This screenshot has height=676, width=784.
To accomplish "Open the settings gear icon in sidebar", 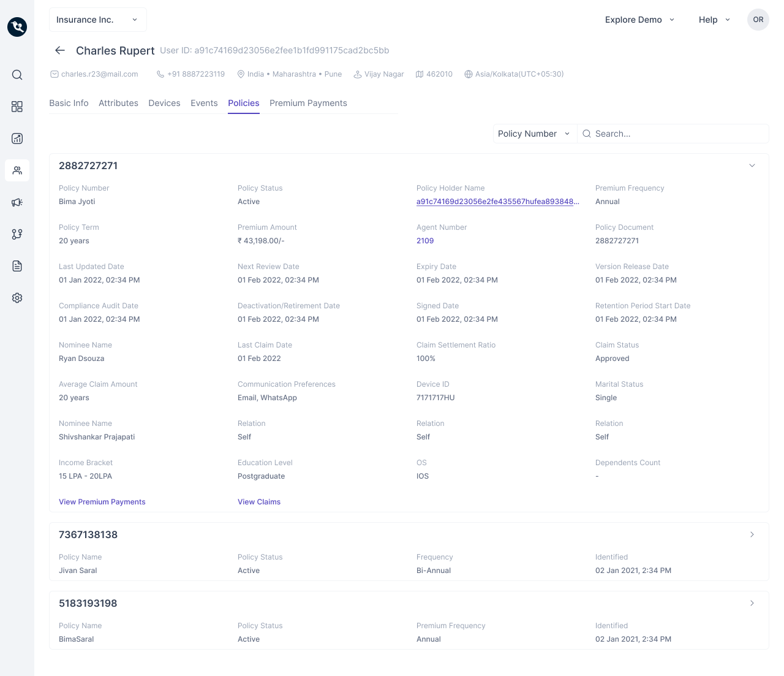I will [x=17, y=298].
